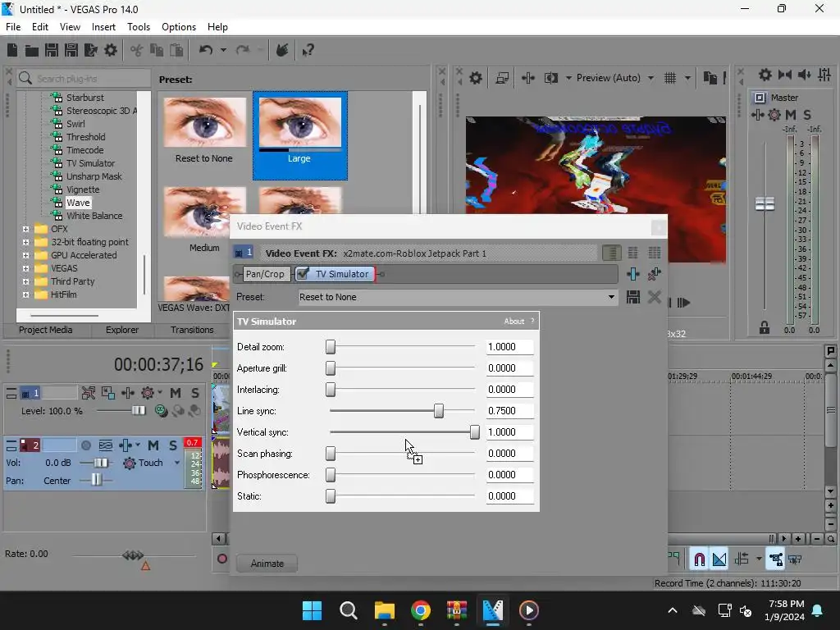The height and width of the screenshot is (630, 840).
Task: Open the Preset dropdown showing Reset to None
Action: (458, 297)
